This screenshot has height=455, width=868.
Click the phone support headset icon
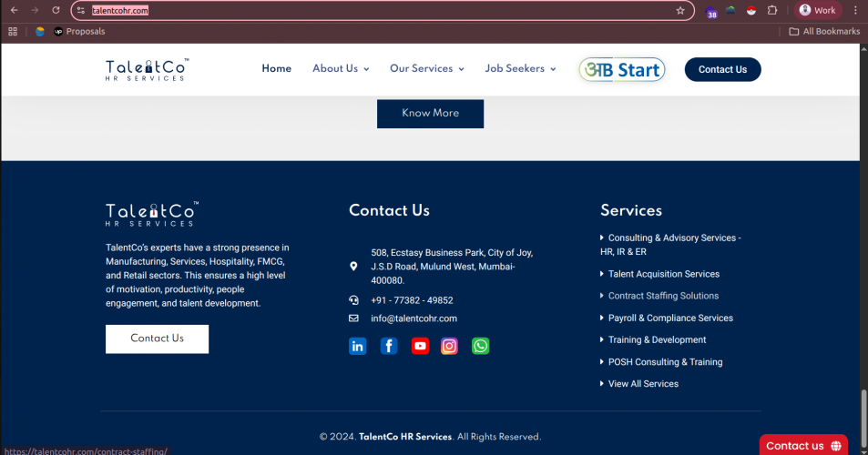pos(353,300)
